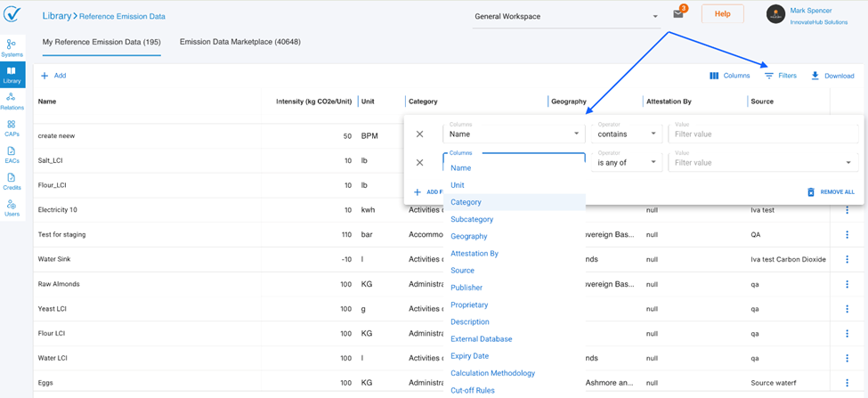The image size is (868, 398).
Task: Open the mail notifications icon
Action: click(x=678, y=14)
